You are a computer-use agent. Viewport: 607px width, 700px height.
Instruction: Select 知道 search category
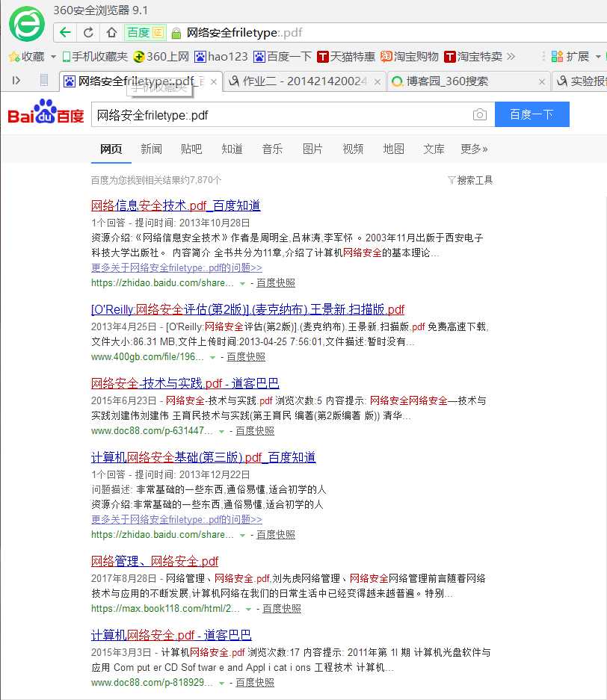[232, 149]
